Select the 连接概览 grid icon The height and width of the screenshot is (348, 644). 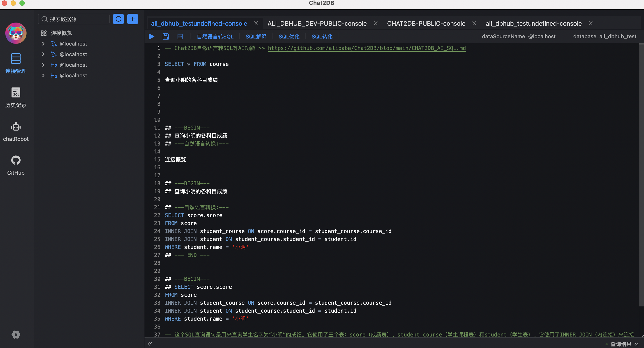tap(44, 33)
